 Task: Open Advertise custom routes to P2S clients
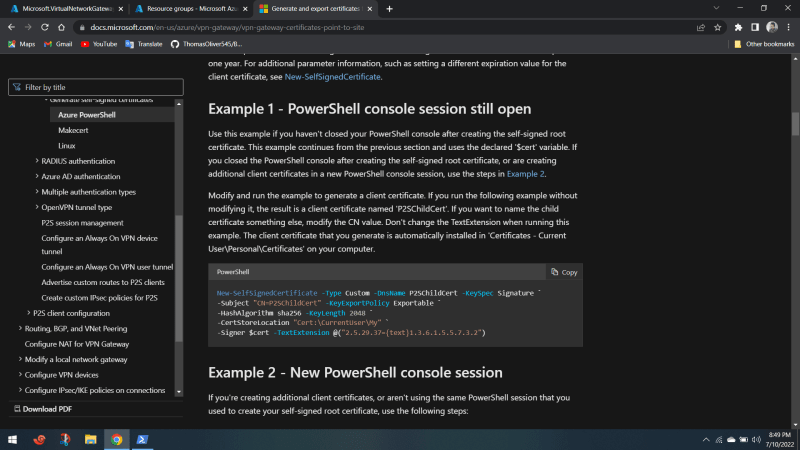tap(103, 282)
